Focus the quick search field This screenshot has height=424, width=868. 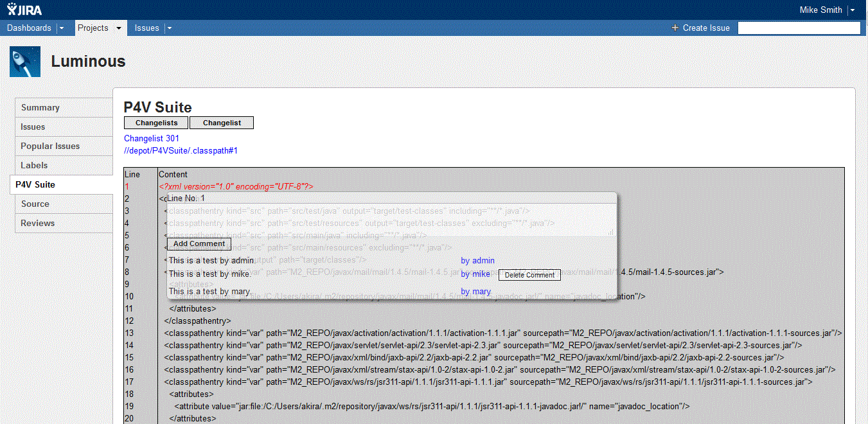[799, 28]
